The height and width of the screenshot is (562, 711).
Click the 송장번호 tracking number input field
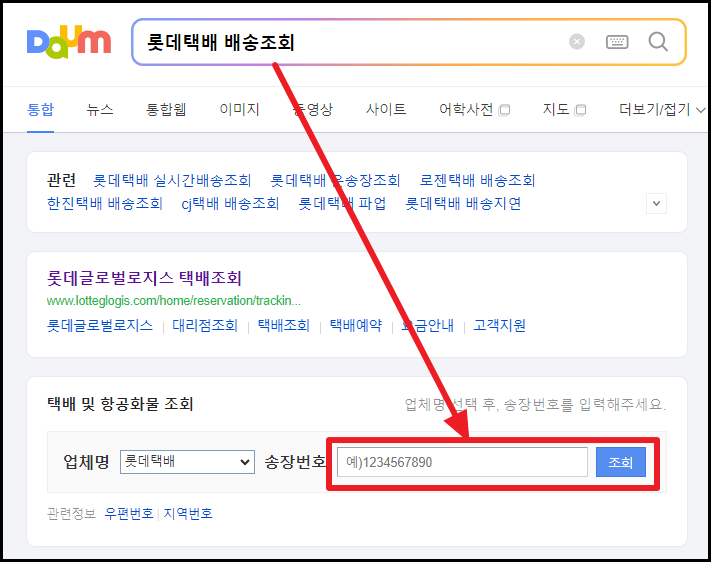[463, 462]
